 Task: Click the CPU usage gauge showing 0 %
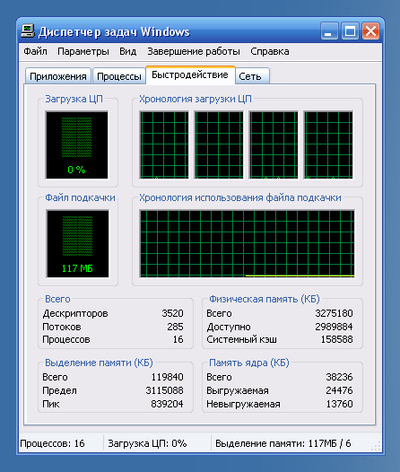[x=77, y=145]
